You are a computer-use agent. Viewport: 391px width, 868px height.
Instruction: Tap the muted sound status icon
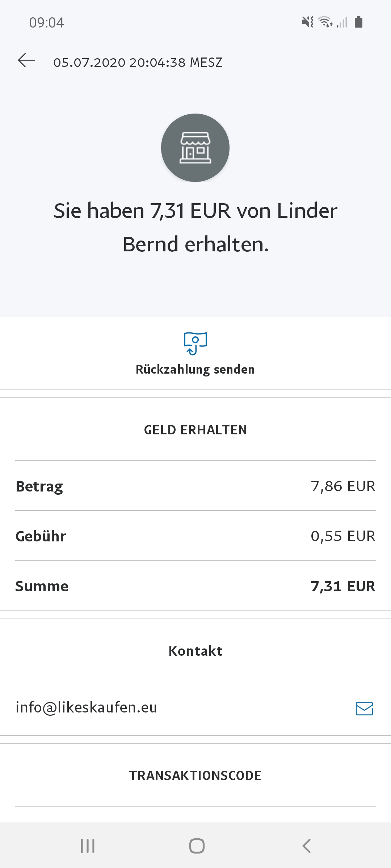(x=308, y=22)
